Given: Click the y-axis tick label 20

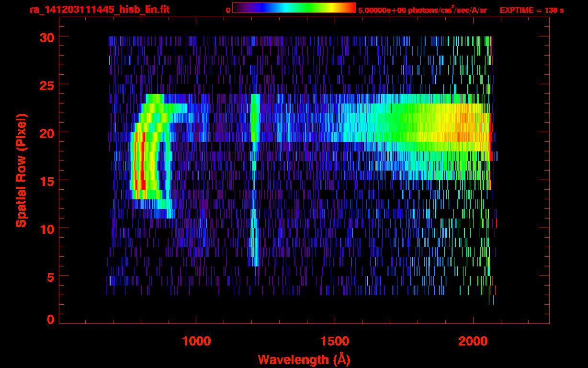Looking at the screenshot, I should [x=46, y=133].
